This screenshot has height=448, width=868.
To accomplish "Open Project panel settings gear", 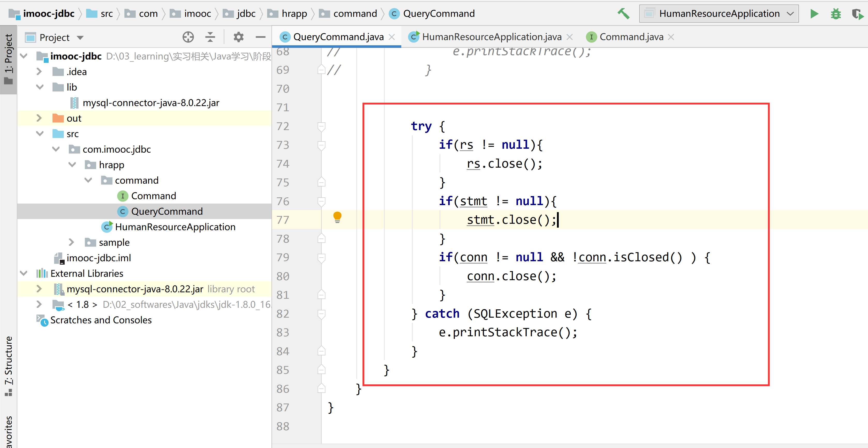I will click(x=239, y=37).
